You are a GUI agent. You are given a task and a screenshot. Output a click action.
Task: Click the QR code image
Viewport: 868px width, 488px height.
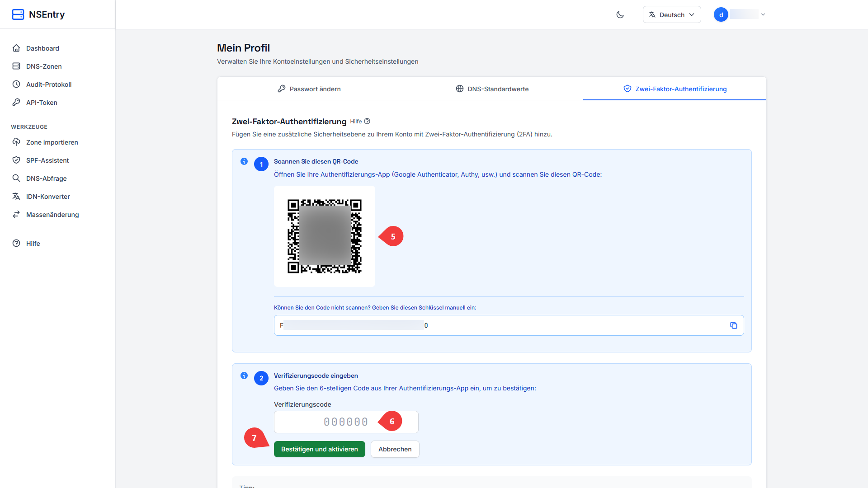[325, 236]
